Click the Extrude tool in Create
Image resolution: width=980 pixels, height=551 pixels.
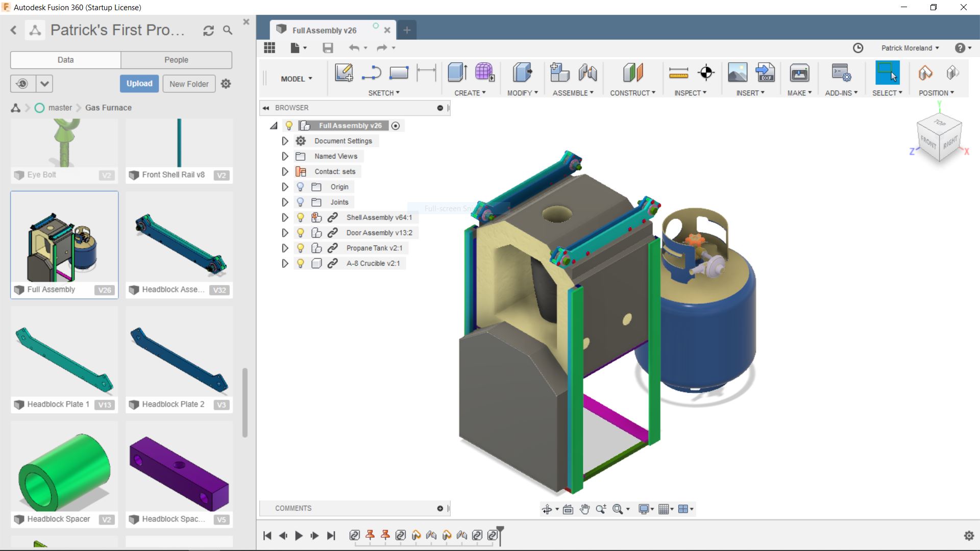pyautogui.click(x=457, y=72)
